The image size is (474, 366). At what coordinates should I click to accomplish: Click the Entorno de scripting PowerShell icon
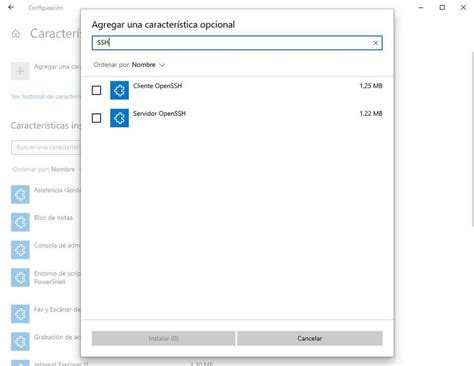pos(20,277)
